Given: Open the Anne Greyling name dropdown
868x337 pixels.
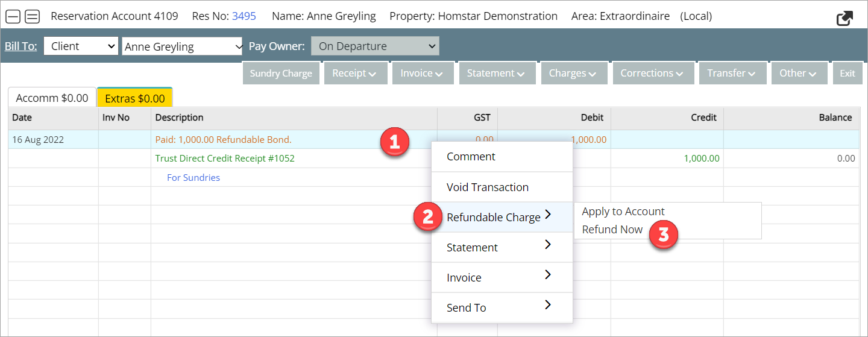Looking at the screenshot, I should point(182,46).
